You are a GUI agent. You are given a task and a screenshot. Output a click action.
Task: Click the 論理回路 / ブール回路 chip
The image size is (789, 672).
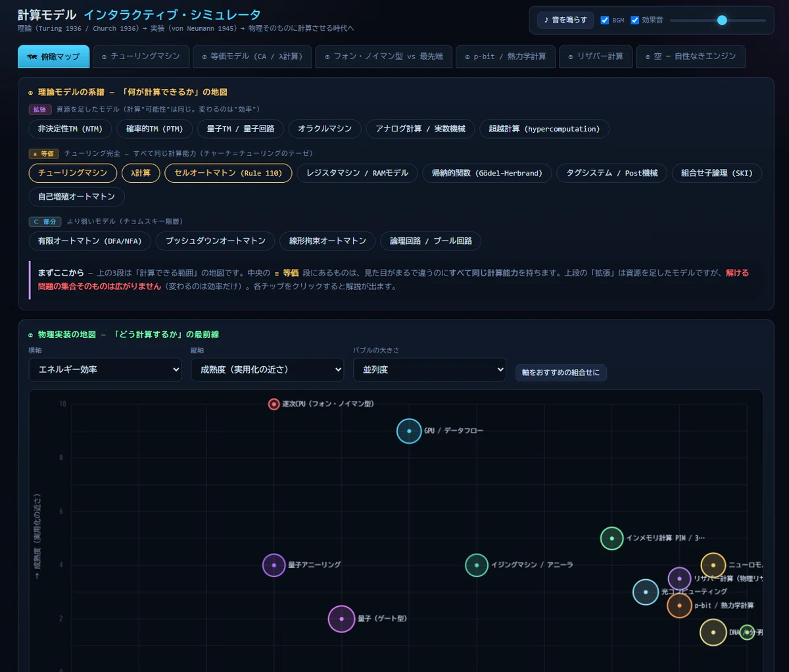[431, 241]
